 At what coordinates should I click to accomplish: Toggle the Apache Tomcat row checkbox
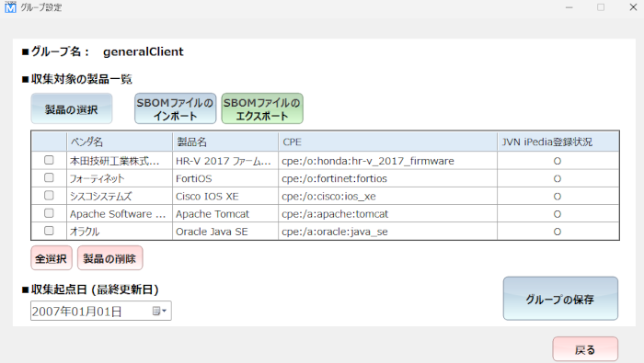click(x=49, y=213)
